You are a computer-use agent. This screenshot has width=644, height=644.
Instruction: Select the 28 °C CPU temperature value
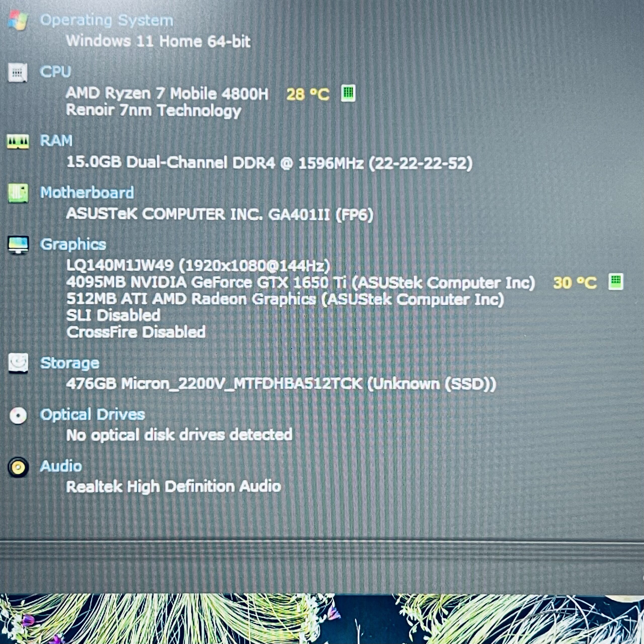tap(308, 94)
